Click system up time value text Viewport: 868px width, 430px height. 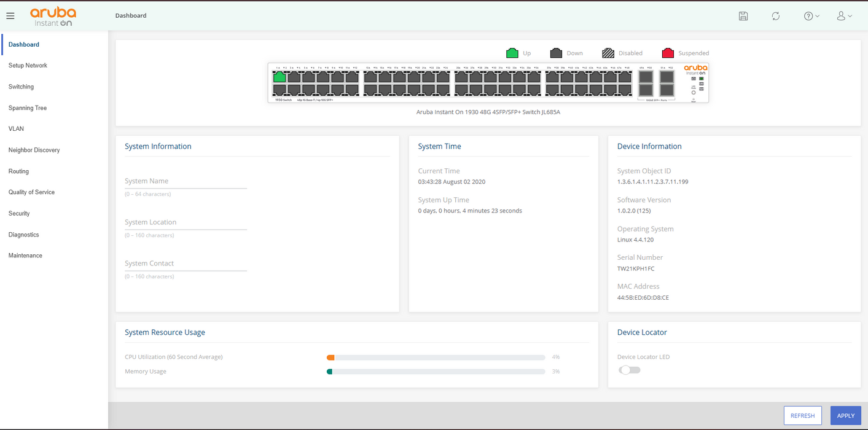tap(470, 211)
